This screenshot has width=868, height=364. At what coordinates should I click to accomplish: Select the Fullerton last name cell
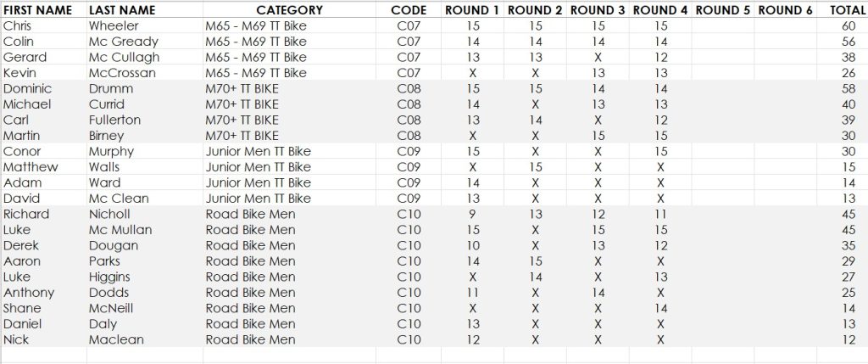point(144,120)
